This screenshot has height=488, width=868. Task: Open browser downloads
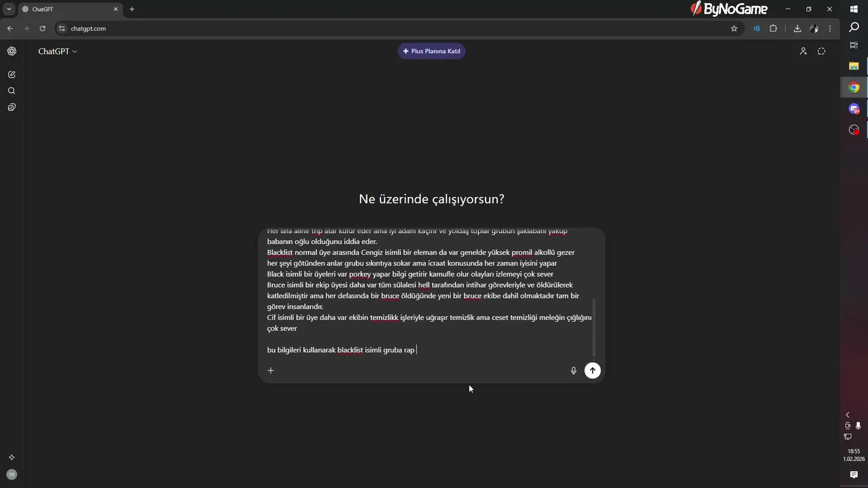point(797,28)
